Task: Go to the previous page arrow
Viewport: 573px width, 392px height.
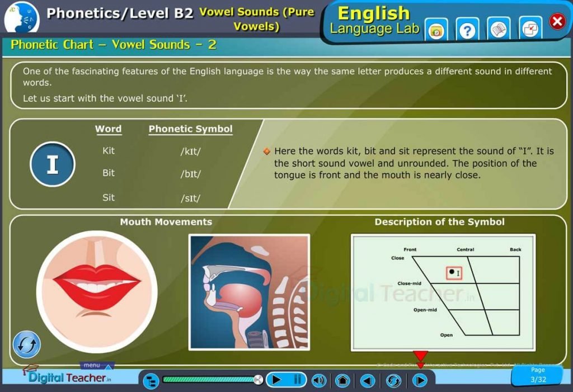Action: [368, 381]
